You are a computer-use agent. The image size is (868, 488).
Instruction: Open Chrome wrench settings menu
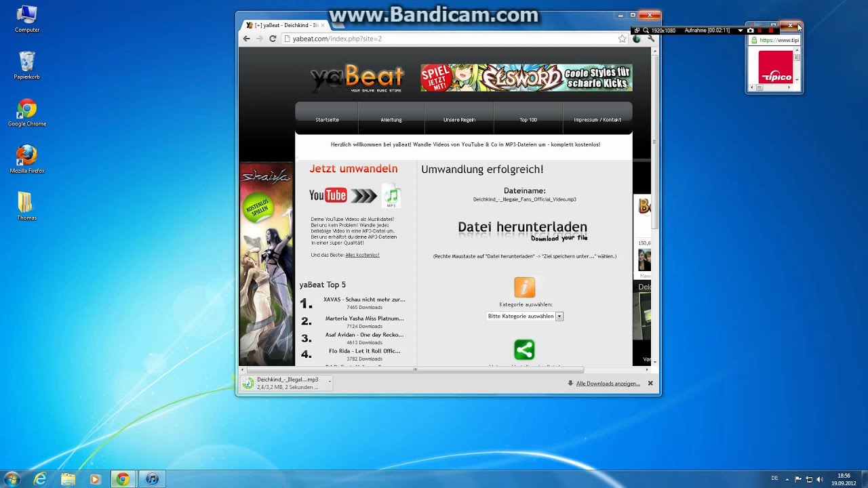[651, 39]
